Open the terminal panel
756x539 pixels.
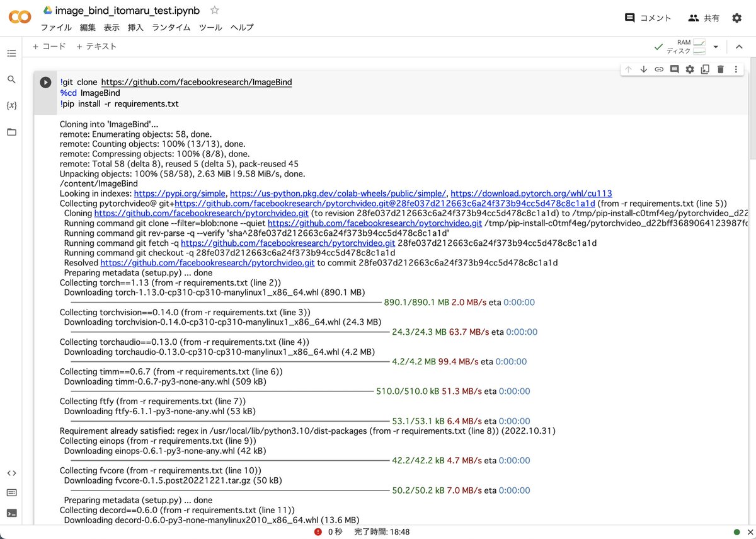11,513
